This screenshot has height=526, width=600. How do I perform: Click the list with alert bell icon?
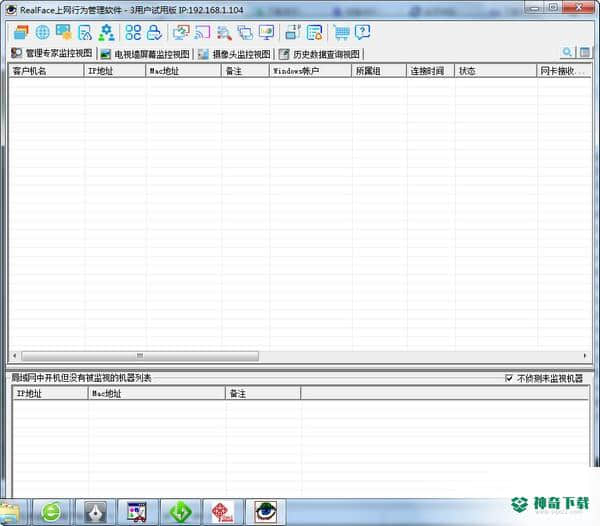click(x=314, y=33)
